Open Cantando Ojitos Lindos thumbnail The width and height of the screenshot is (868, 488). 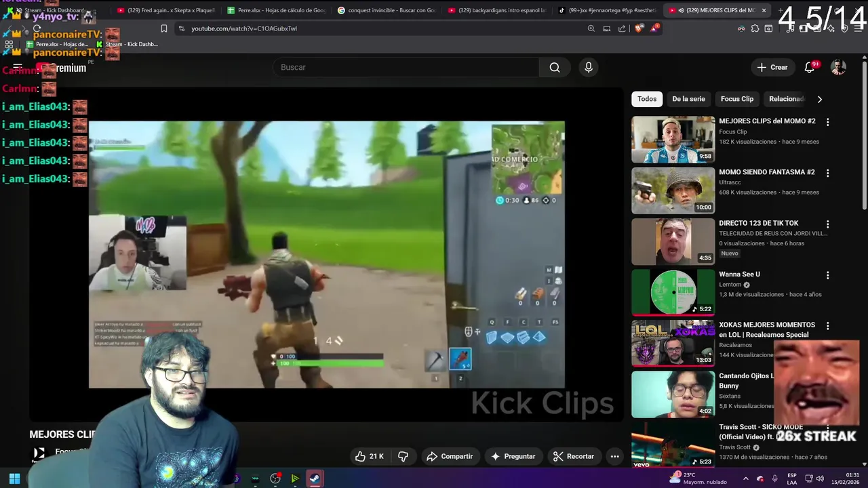[673, 394]
